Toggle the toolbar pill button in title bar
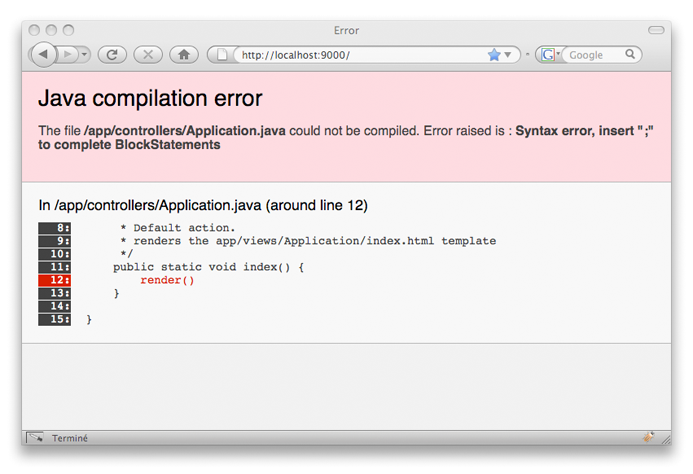This screenshot has height=474, width=693. [656, 30]
